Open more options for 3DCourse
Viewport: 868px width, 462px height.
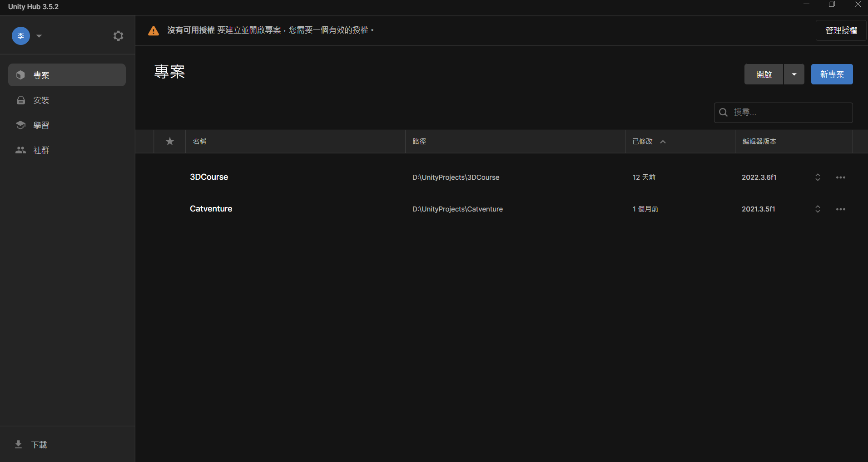(x=841, y=177)
